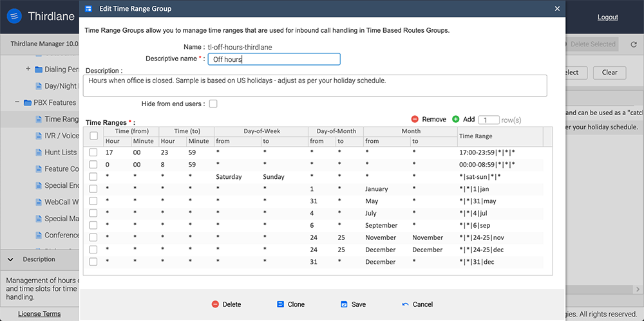
Task: Click the *|sat-sun|*|* time range cell
Action: [480, 177]
